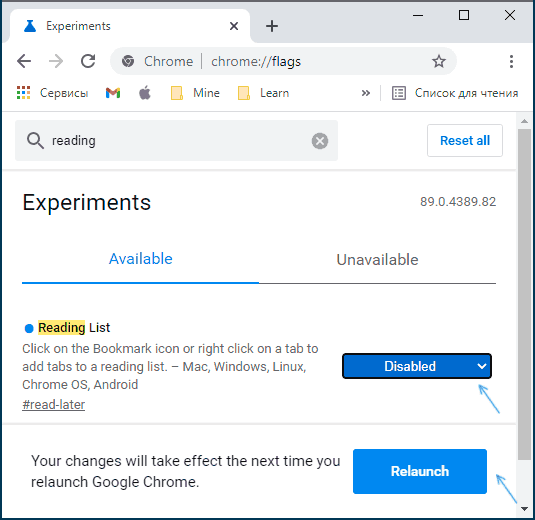Go back using the back arrow
535x520 pixels.
pyautogui.click(x=24, y=61)
